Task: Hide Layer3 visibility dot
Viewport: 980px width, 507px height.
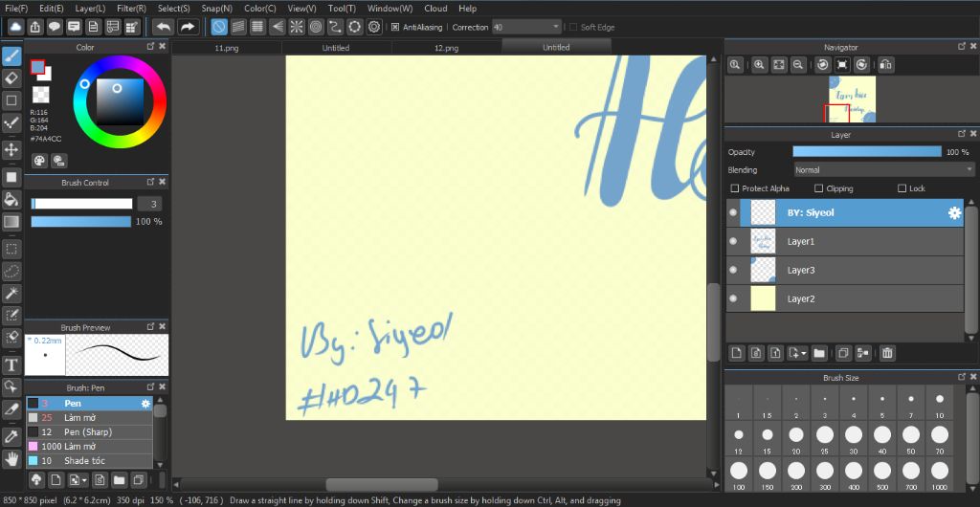Action: click(733, 270)
